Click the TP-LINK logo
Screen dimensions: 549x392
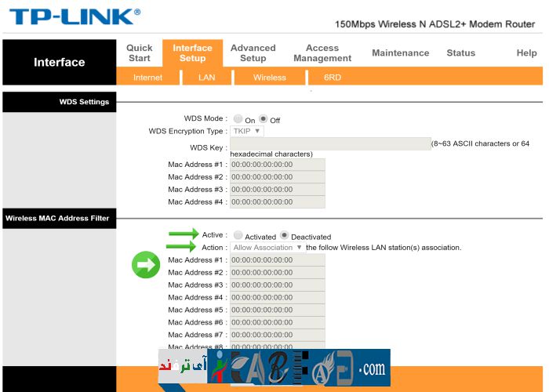pyautogui.click(x=75, y=17)
